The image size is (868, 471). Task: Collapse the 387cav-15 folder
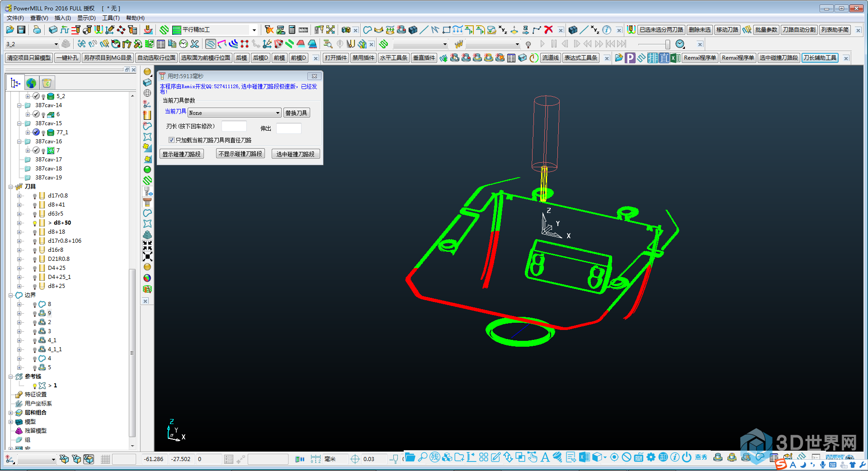[x=19, y=123]
